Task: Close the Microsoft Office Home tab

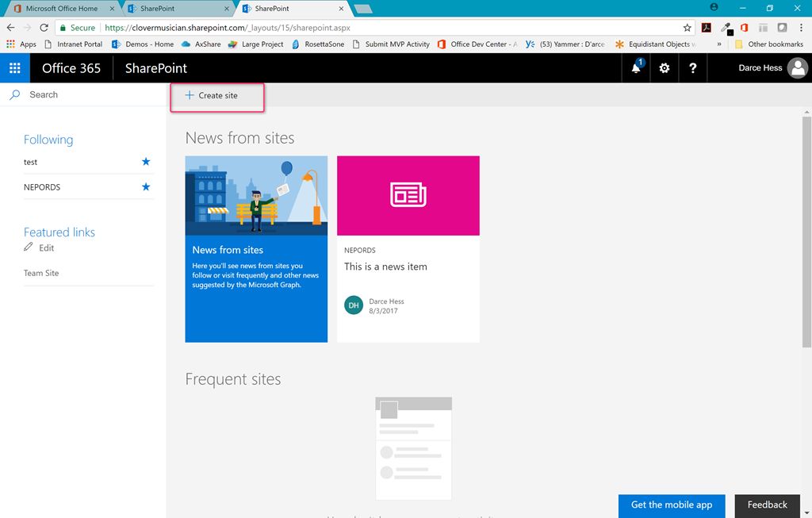Action: pos(112,8)
